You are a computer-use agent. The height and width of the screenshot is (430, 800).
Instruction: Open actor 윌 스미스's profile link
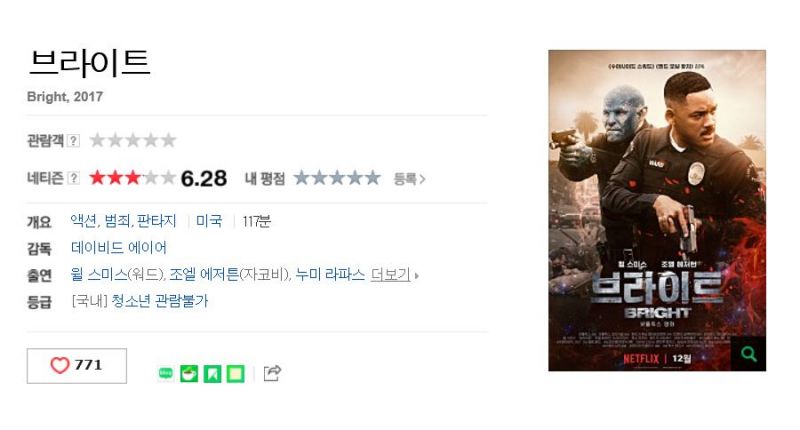pyautogui.click(x=99, y=275)
